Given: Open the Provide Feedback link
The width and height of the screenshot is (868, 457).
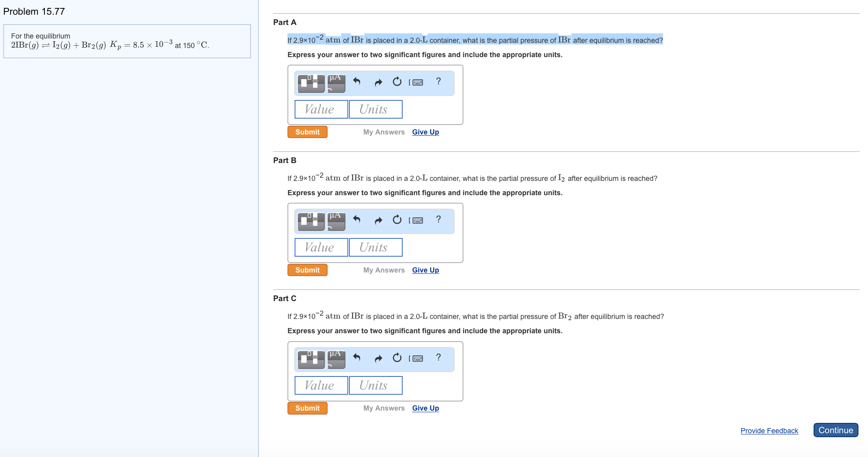Looking at the screenshot, I should pos(769,430).
